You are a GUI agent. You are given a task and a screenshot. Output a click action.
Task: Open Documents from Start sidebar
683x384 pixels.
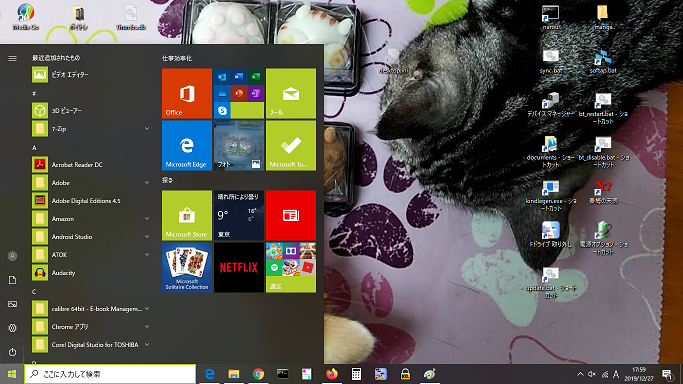(12, 280)
